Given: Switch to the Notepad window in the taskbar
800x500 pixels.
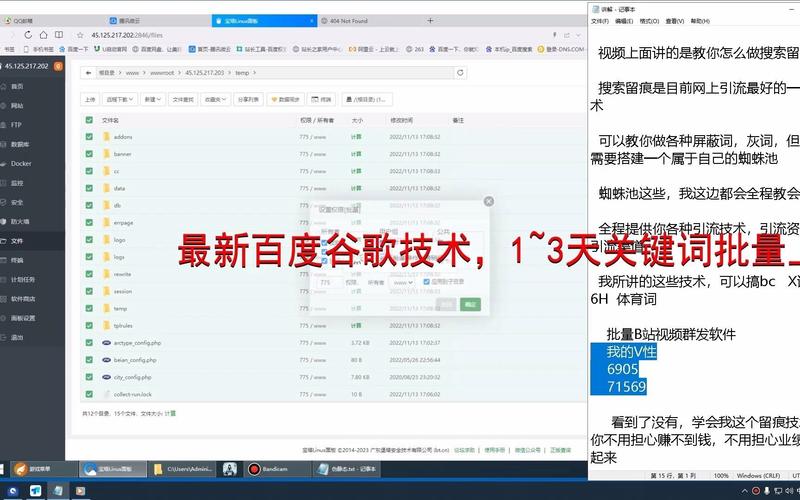Looking at the screenshot, I should pos(347,468).
